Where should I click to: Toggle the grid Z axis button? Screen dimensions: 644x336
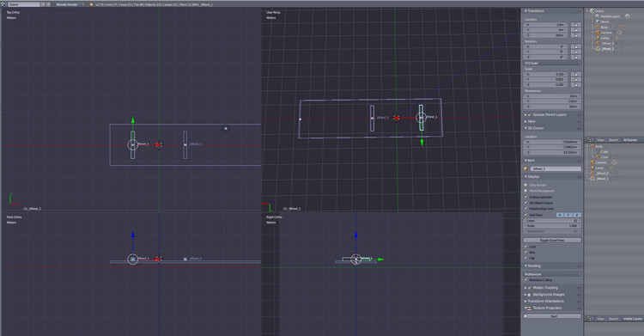pos(578,215)
